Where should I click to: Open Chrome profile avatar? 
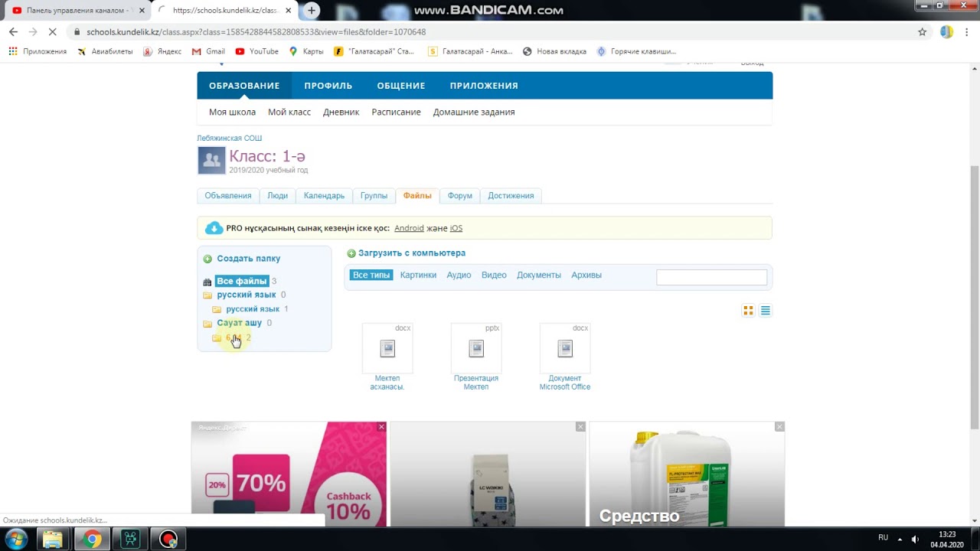(946, 32)
